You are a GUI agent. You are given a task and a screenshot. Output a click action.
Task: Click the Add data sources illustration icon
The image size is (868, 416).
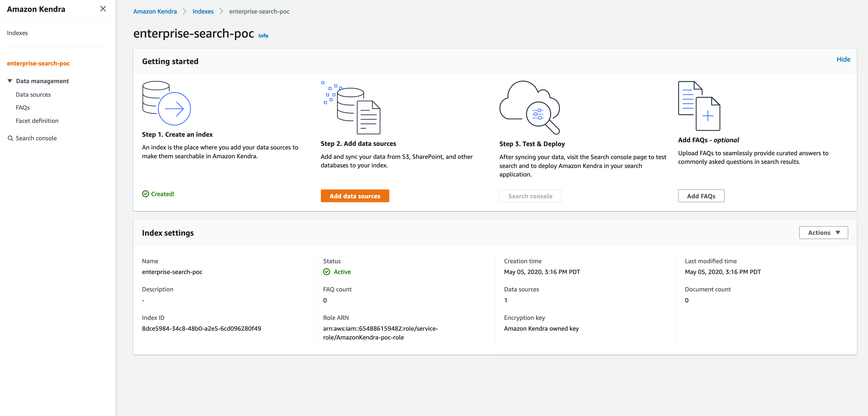pyautogui.click(x=351, y=107)
